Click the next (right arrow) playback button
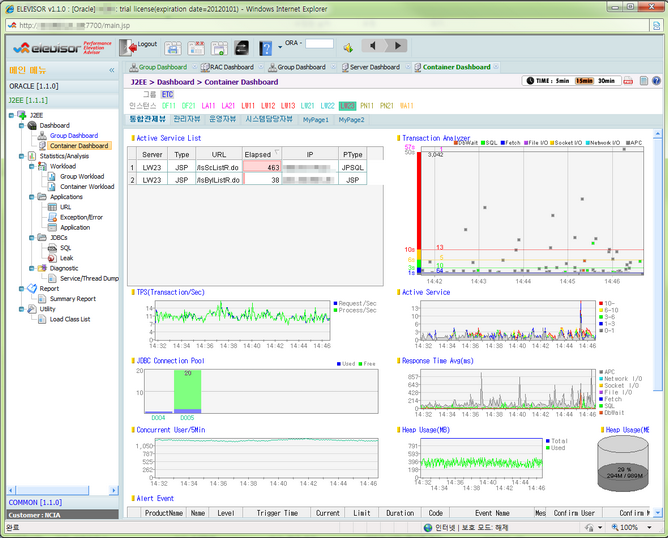The height and width of the screenshot is (538, 668). [396, 45]
